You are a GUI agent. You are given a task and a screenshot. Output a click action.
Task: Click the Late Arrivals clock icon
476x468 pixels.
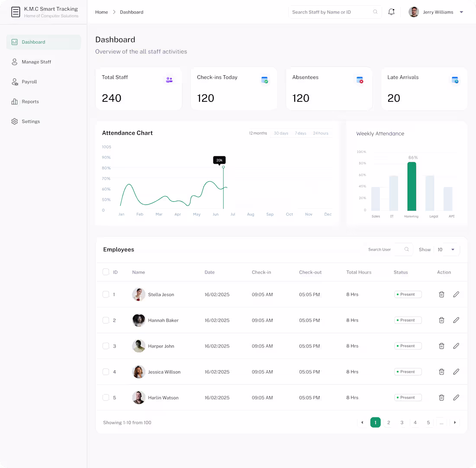[x=455, y=80]
